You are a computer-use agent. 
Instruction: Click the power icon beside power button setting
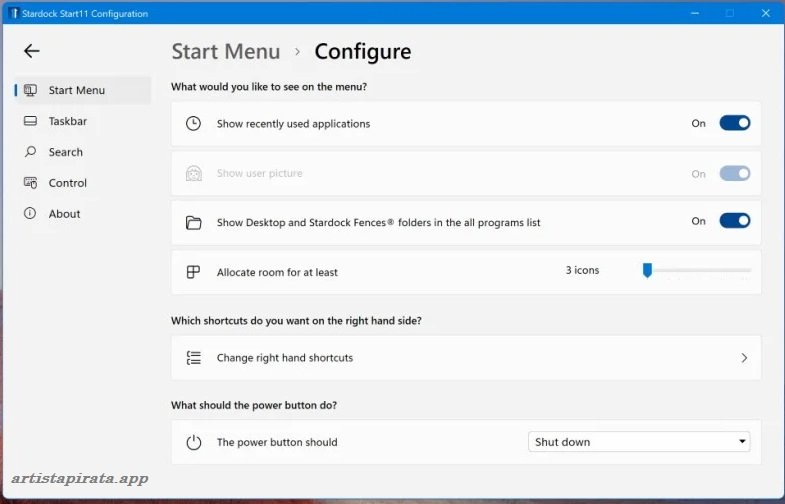[x=194, y=442]
